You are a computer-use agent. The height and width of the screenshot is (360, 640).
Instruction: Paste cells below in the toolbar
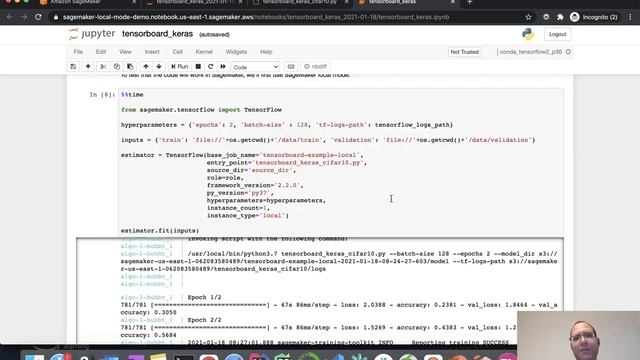pyautogui.click(x=130, y=67)
